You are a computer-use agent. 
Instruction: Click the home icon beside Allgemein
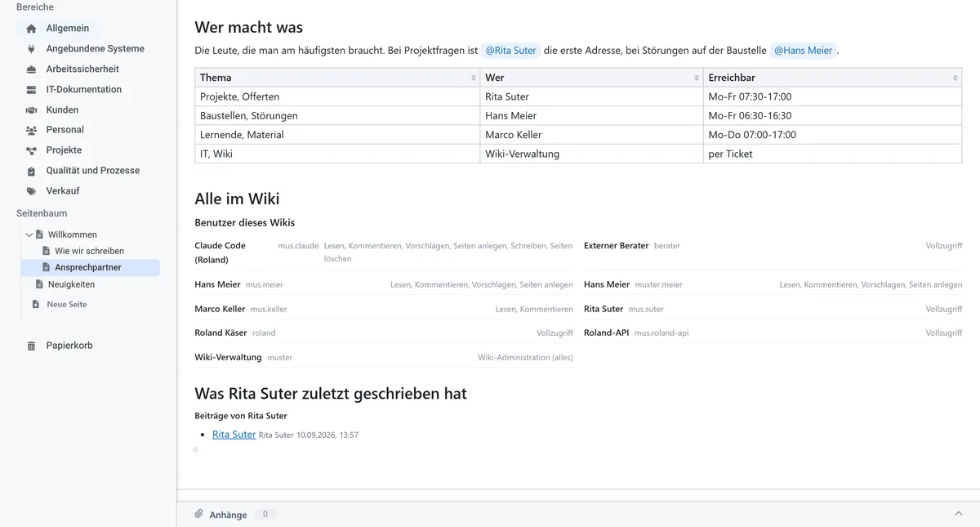click(31, 29)
